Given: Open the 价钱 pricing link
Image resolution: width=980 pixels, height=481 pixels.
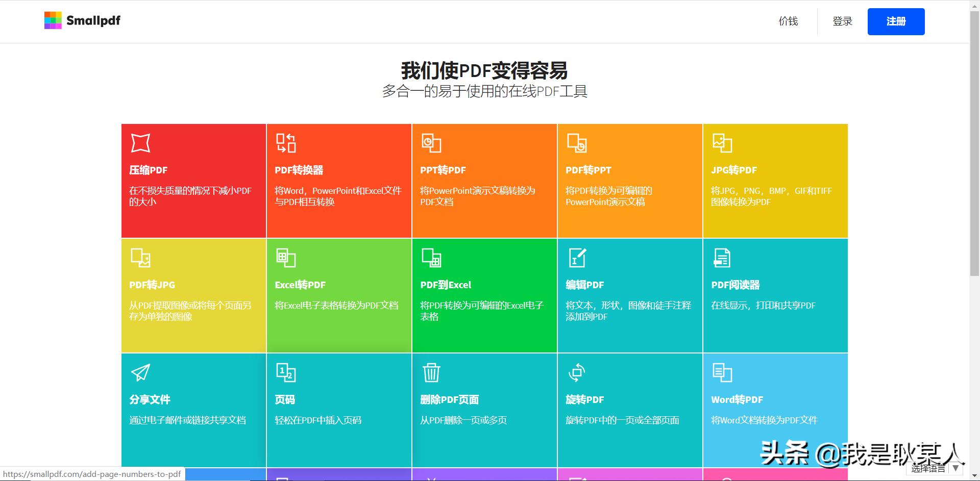Looking at the screenshot, I should [788, 21].
